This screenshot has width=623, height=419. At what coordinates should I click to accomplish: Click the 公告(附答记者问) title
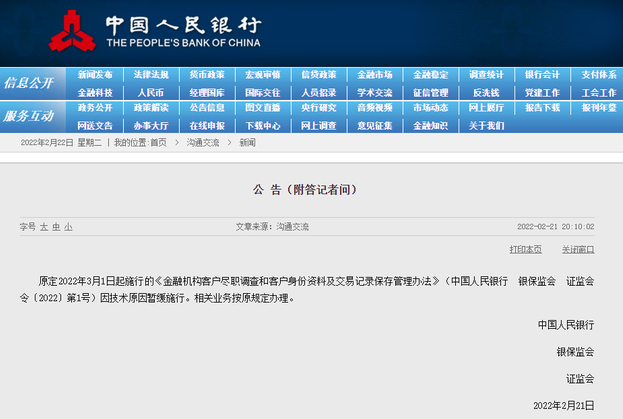tap(305, 189)
